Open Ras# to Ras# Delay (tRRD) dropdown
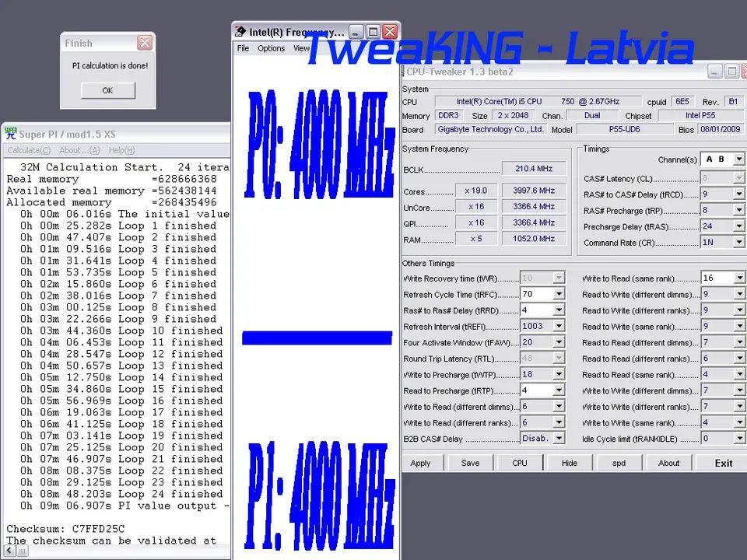This screenshot has width=747, height=560. point(559,310)
